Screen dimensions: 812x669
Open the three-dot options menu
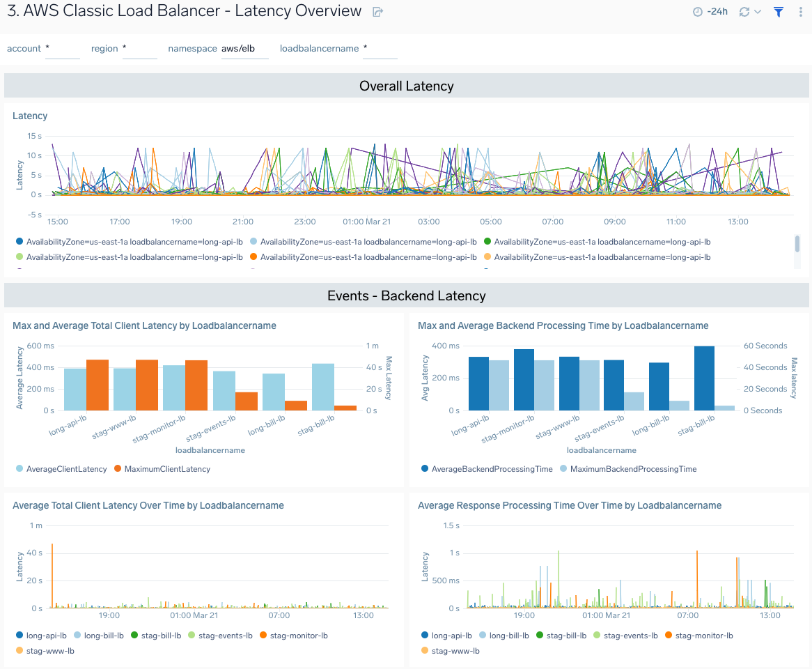tap(800, 11)
